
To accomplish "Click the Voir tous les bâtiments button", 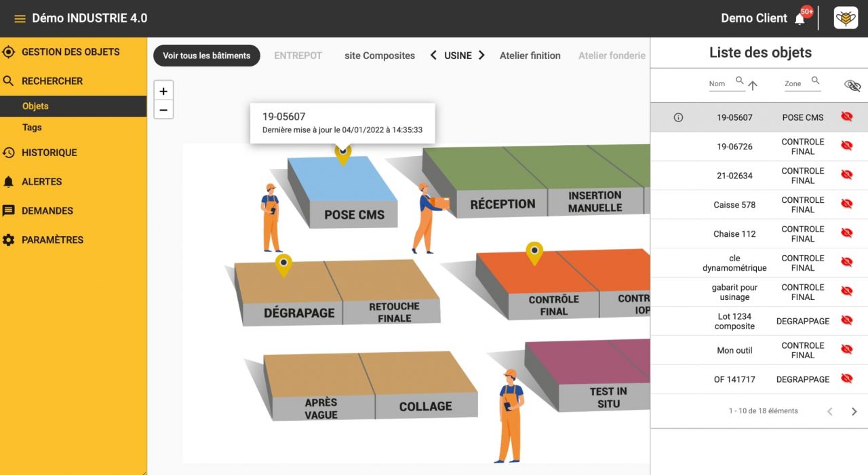I will click(206, 56).
